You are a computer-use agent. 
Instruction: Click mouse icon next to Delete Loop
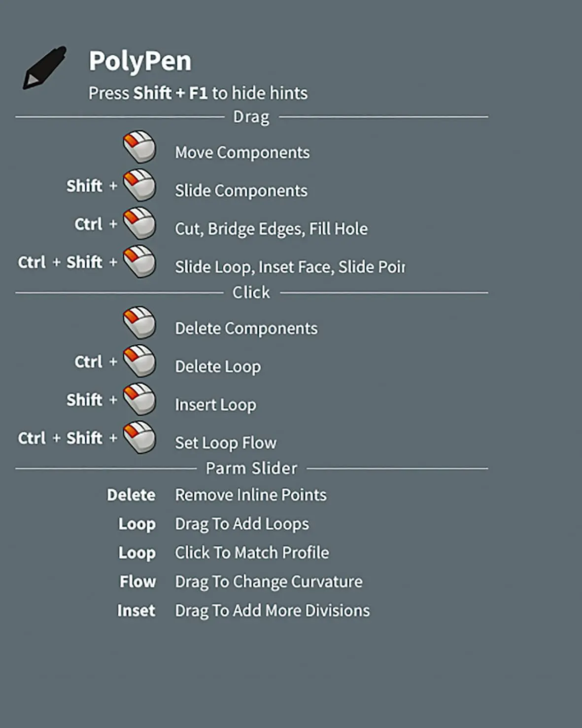(x=139, y=361)
